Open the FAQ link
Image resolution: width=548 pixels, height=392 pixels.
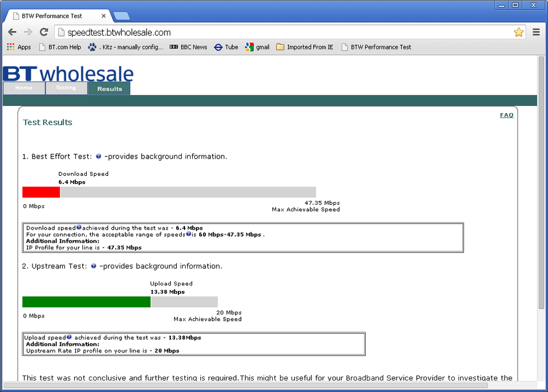click(x=506, y=115)
